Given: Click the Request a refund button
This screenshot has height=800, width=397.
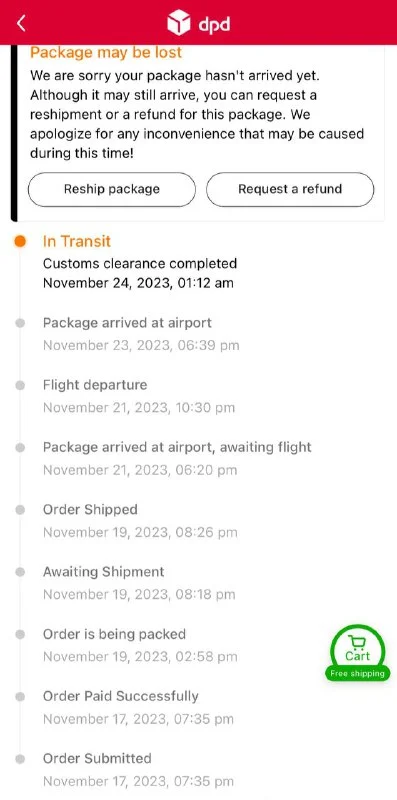Looking at the screenshot, I should (x=290, y=189).
